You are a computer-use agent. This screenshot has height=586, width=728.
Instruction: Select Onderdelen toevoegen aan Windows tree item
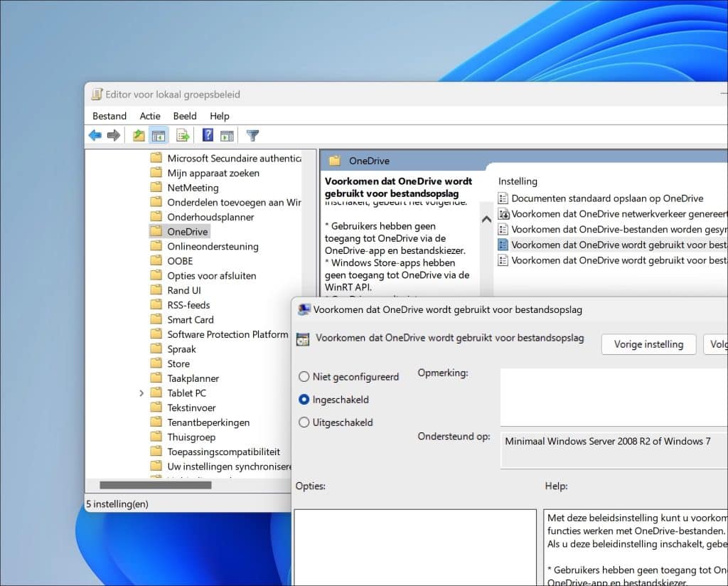tap(234, 203)
